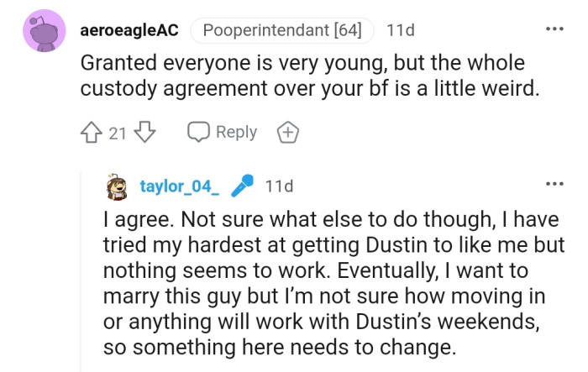Click the 11d timestamp on taylor_04_'s reply

[x=279, y=187]
